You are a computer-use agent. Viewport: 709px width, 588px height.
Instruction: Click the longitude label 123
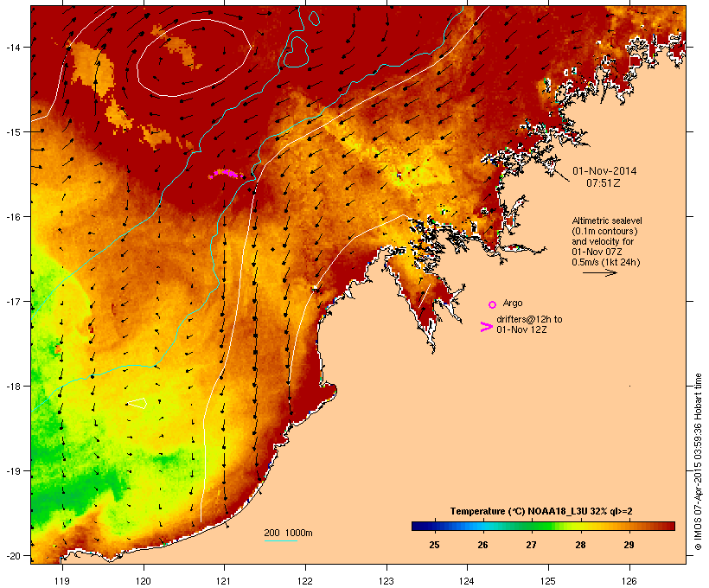pos(386,581)
